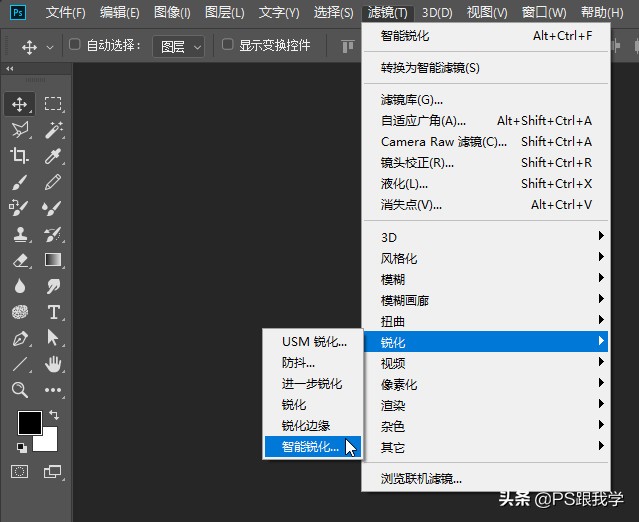Expand the 渲染 submenu
Viewport: 639px width, 522px height.
pyautogui.click(x=486, y=405)
